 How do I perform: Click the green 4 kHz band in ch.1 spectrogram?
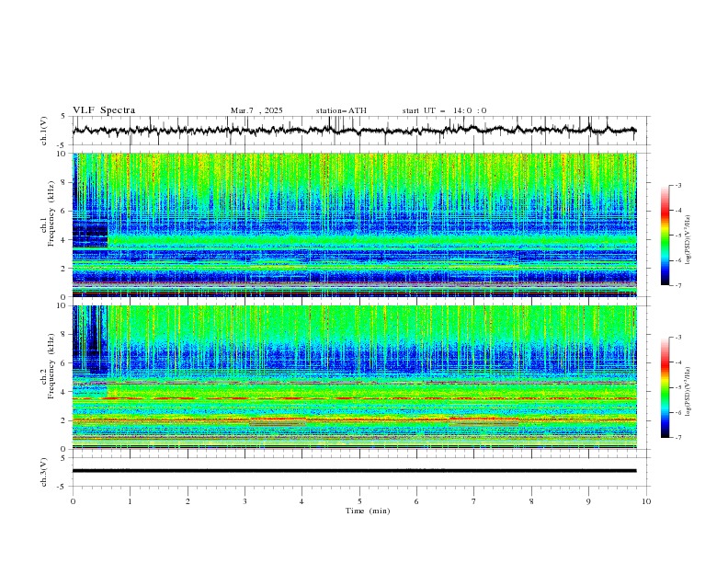371,240
